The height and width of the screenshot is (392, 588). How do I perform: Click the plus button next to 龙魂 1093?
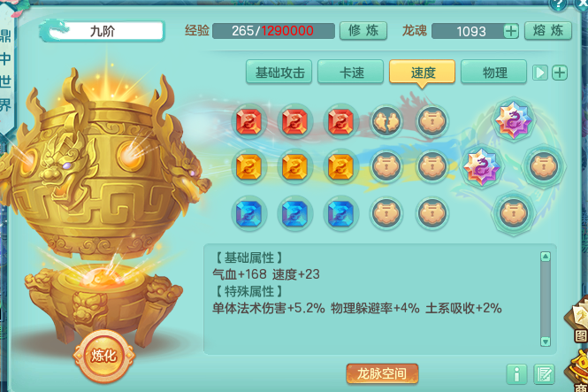coord(511,31)
